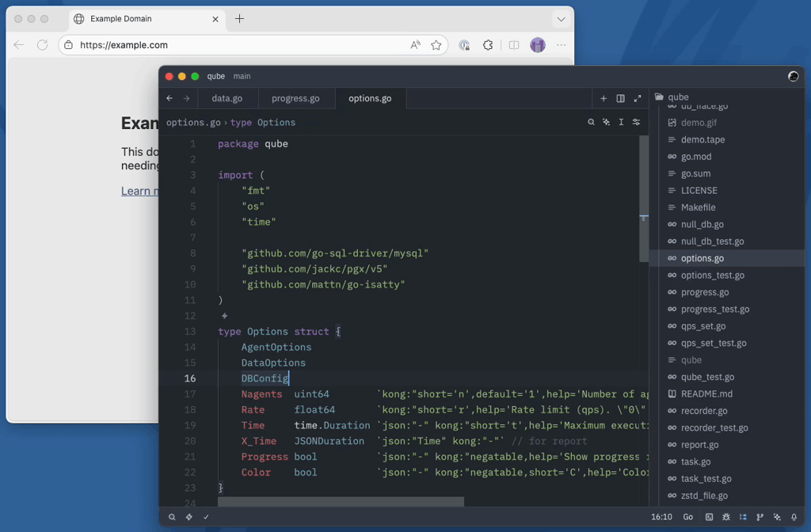Open buffer search in the editor toolbar
Viewport: 811px width, 532px height.
tap(591, 122)
